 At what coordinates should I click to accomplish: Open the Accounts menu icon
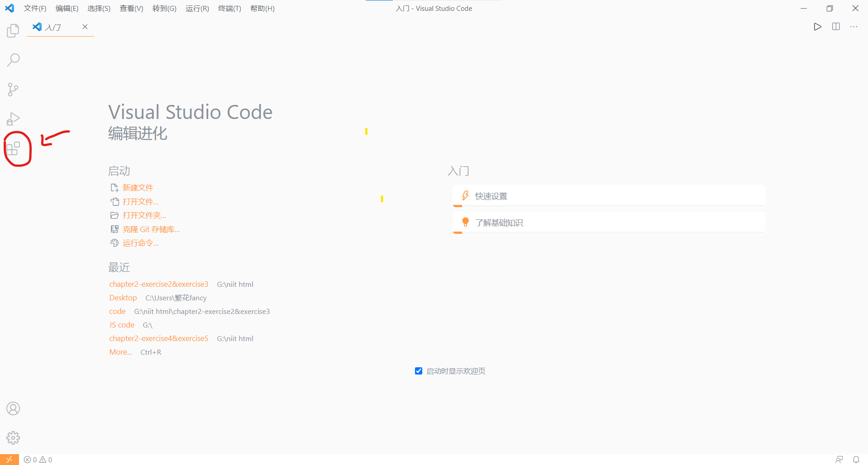point(13,408)
